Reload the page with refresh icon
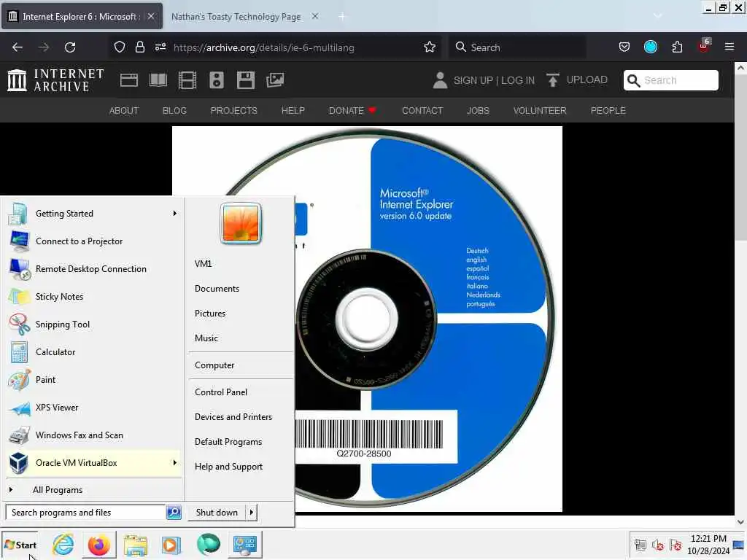 point(70,47)
